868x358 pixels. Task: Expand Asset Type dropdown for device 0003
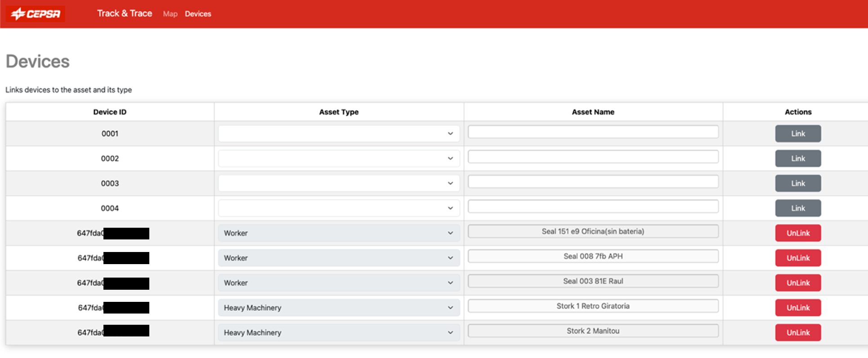(339, 183)
